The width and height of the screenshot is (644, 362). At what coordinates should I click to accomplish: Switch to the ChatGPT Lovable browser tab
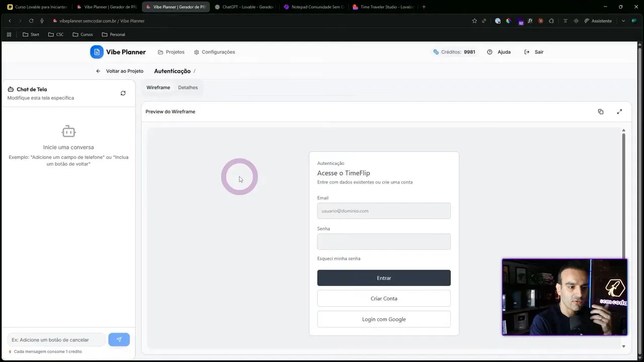(x=245, y=7)
